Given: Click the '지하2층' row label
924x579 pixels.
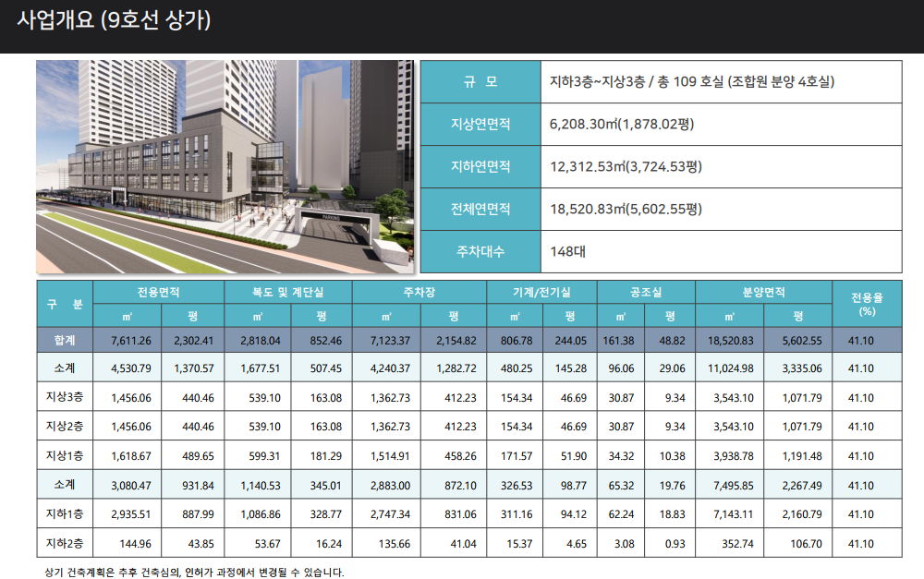Looking at the screenshot, I should tap(65, 543).
